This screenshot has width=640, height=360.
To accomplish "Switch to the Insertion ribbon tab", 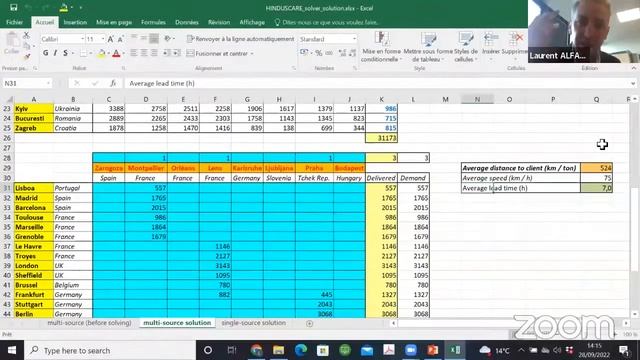I will coord(75,22).
